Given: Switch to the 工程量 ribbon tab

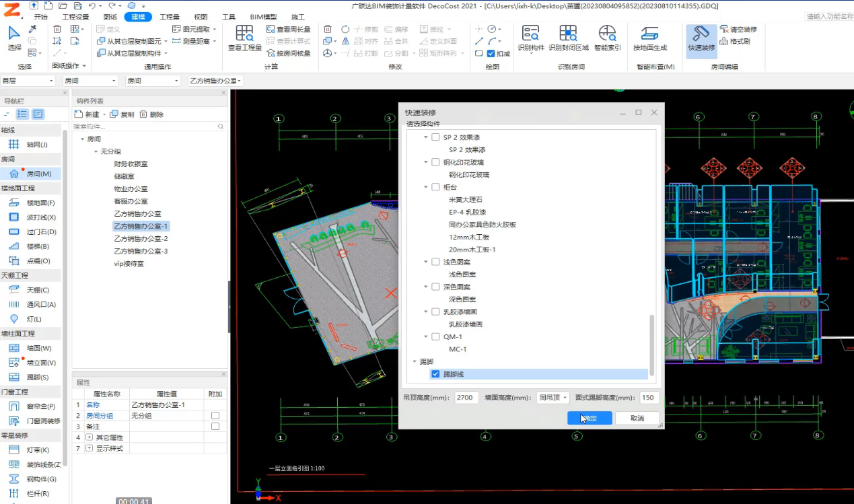Looking at the screenshot, I should pyautogui.click(x=169, y=17).
